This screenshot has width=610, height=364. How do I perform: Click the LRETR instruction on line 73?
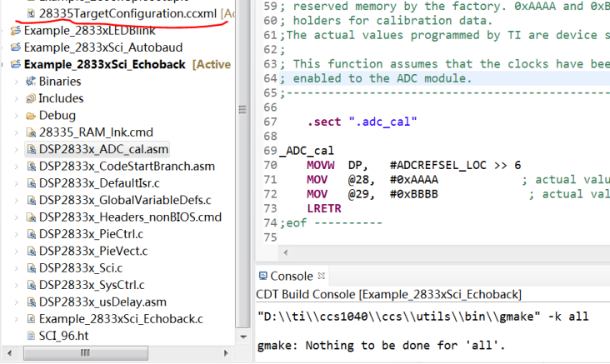pos(323,208)
